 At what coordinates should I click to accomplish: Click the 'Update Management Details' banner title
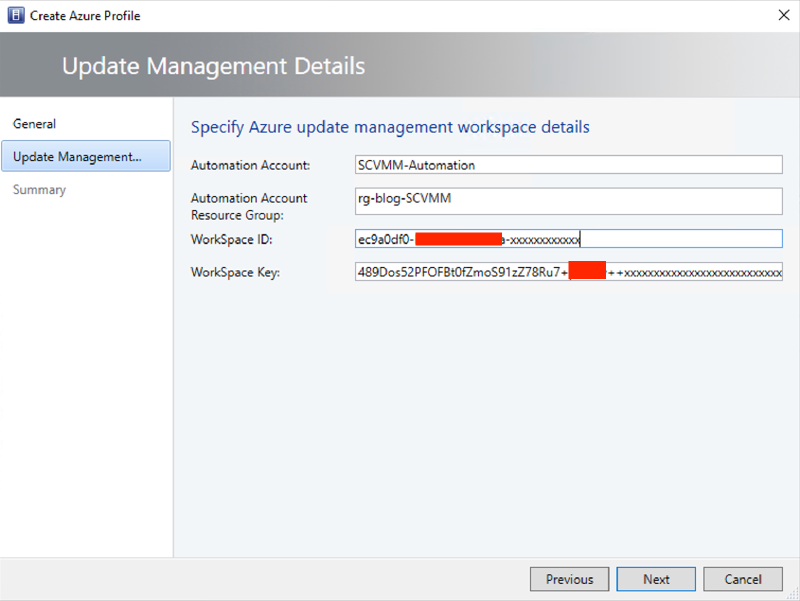pos(213,66)
